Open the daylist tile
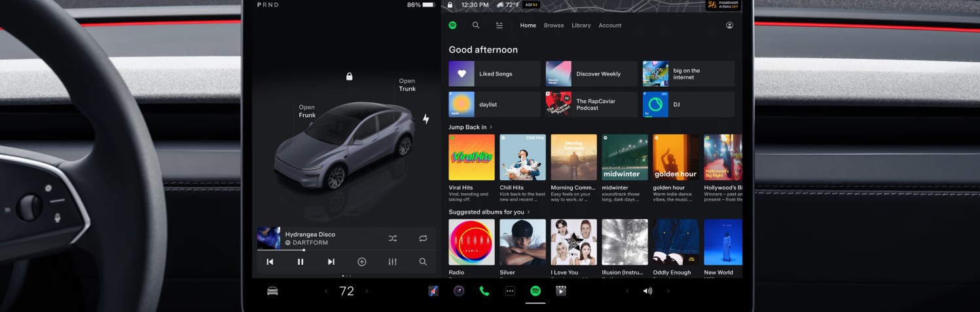Image resolution: width=980 pixels, height=312 pixels. click(x=494, y=104)
